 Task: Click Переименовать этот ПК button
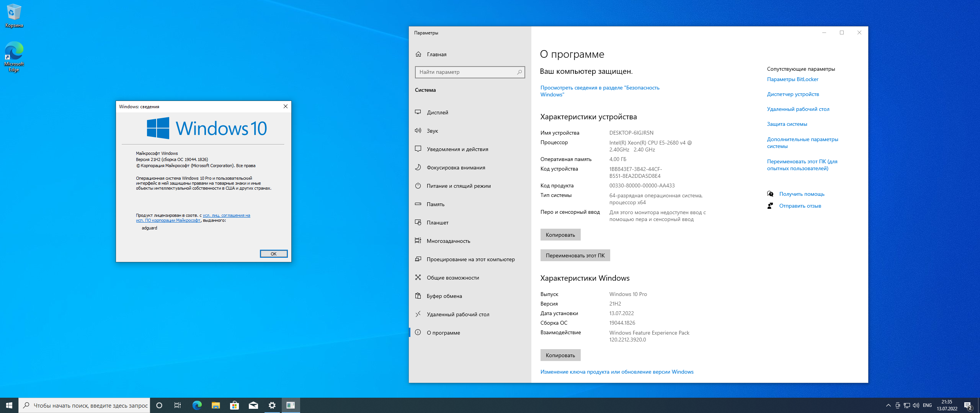coord(575,255)
